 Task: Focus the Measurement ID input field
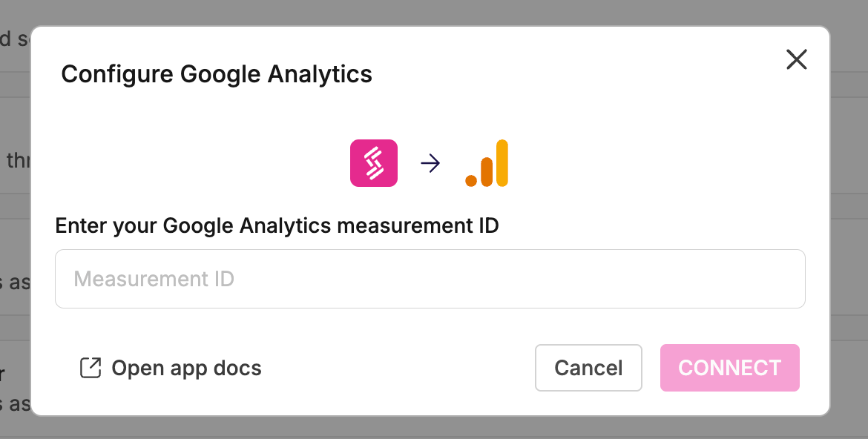pyautogui.click(x=430, y=279)
